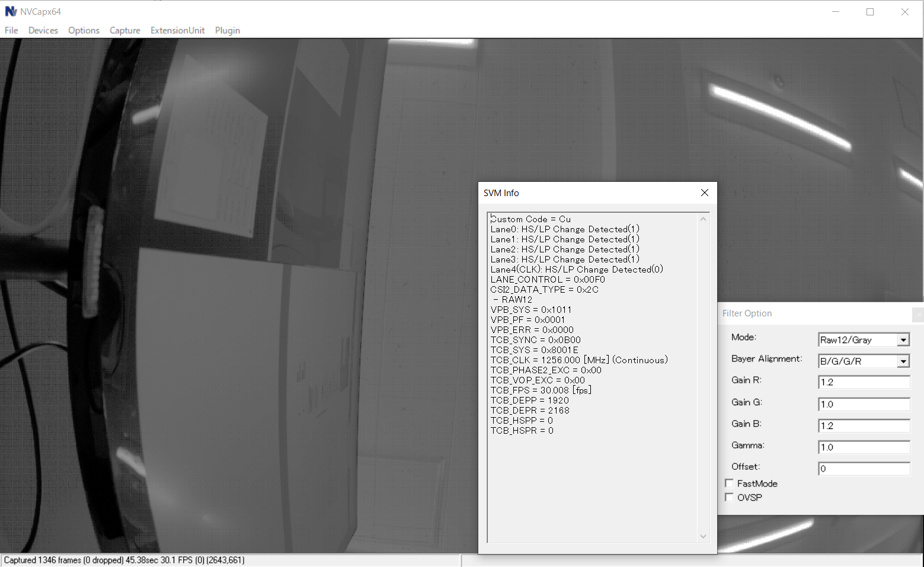
Task: Select the Offset input box
Action: (x=864, y=469)
